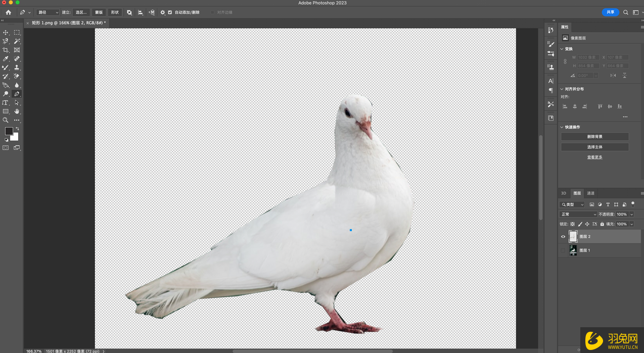This screenshot has height=353, width=644.
Task: Toggle adjustment layer filter
Action: tap(600, 204)
